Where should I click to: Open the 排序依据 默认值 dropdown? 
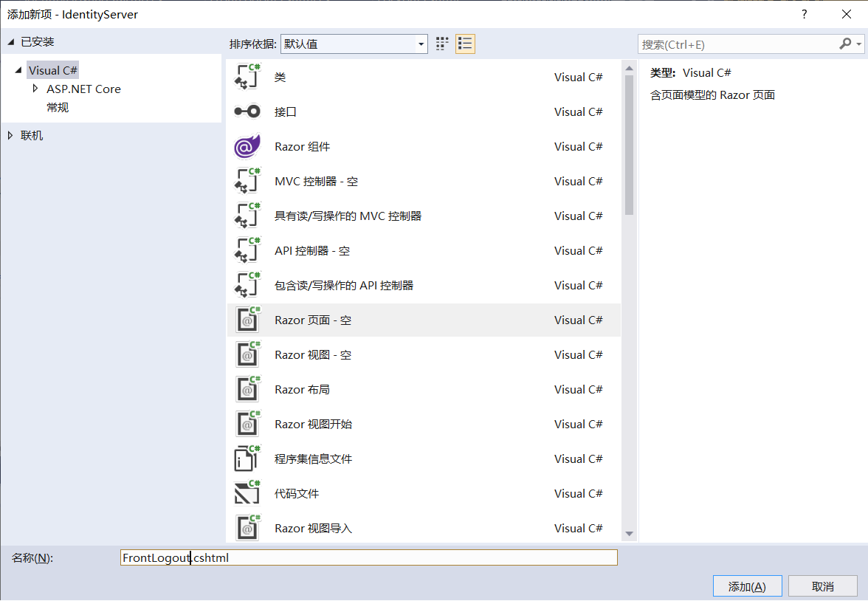tap(354, 44)
